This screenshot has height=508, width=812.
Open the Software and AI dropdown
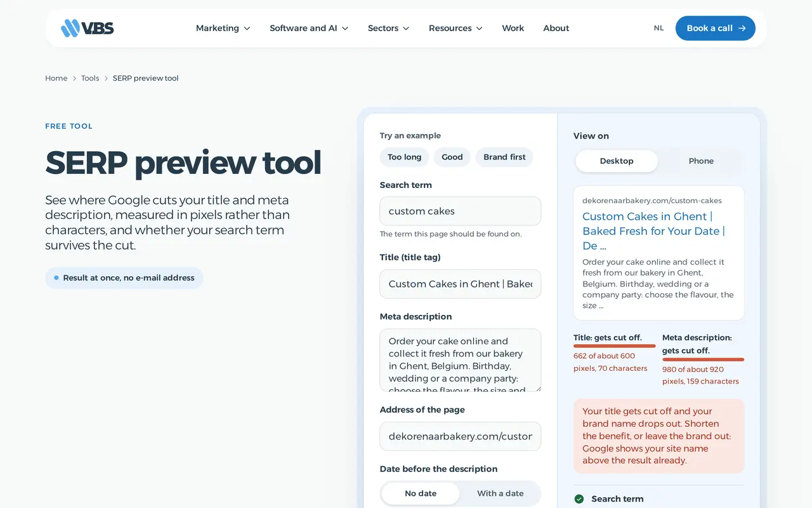(309, 28)
